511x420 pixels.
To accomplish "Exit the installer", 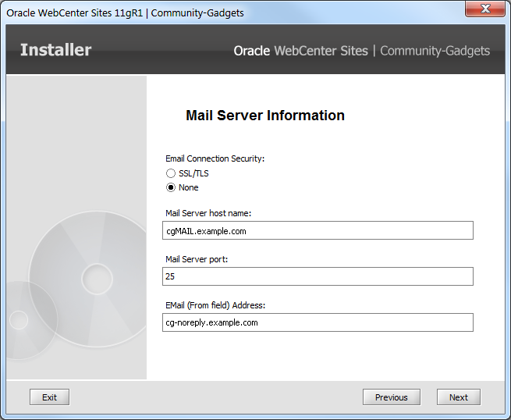I will 49,397.
